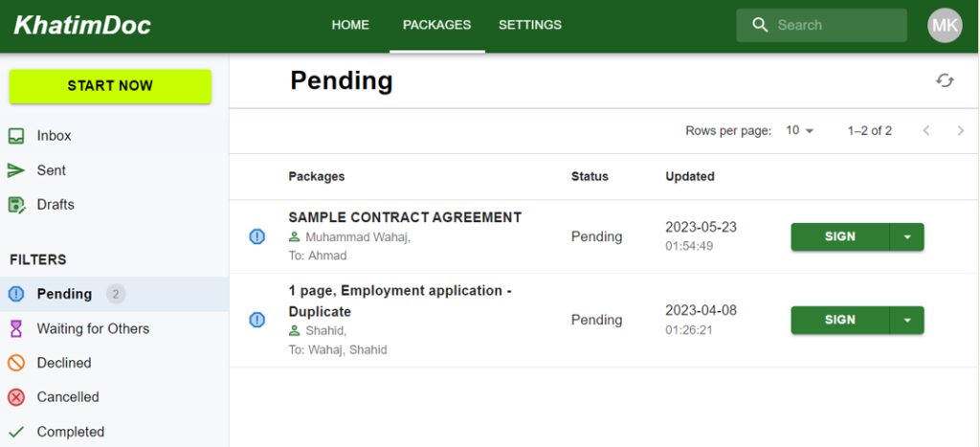
Task: Click SIGN for SAMPLE CONTRACT AGREEMENT
Action: 839,237
